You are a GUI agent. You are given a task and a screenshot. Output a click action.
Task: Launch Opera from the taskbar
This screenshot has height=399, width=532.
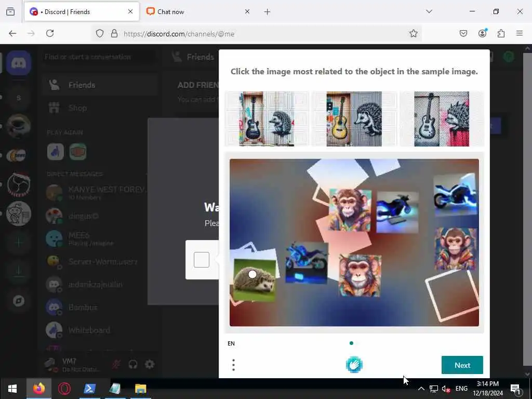coord(64,389)
